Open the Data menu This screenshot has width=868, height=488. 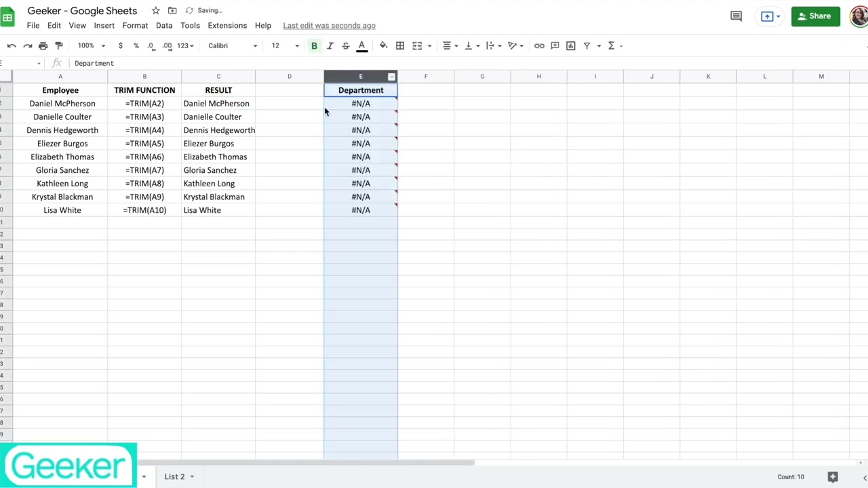coord(164,25)
